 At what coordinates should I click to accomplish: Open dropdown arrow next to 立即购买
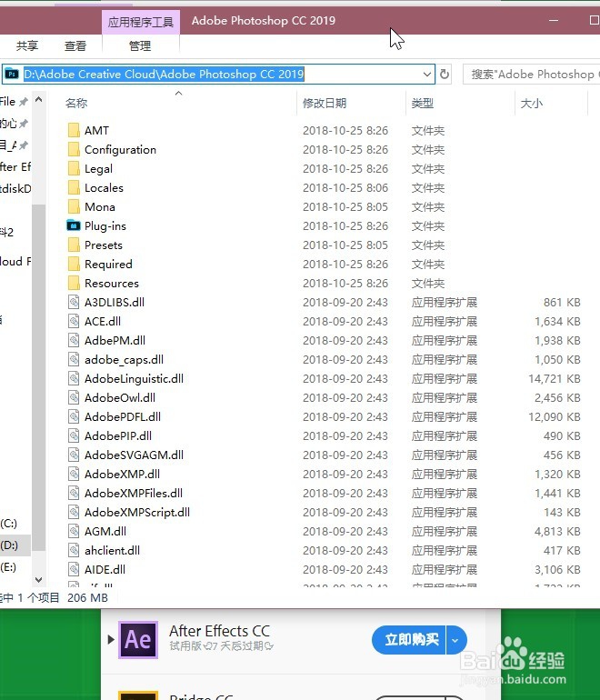tap(455, 640)
